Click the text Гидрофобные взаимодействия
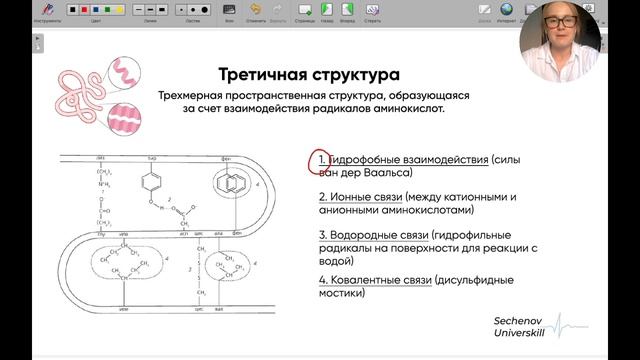This screenshot has width=640, height=360. 408,160
